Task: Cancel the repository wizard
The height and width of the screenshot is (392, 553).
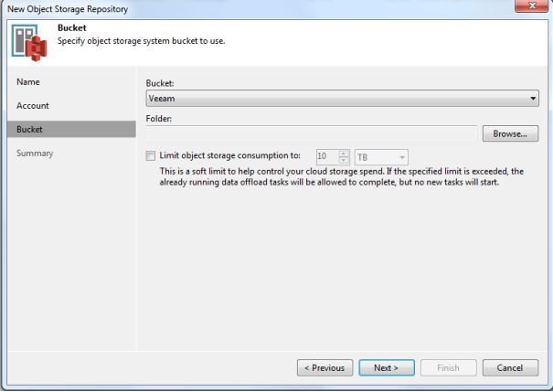Action: click(510, 367)
